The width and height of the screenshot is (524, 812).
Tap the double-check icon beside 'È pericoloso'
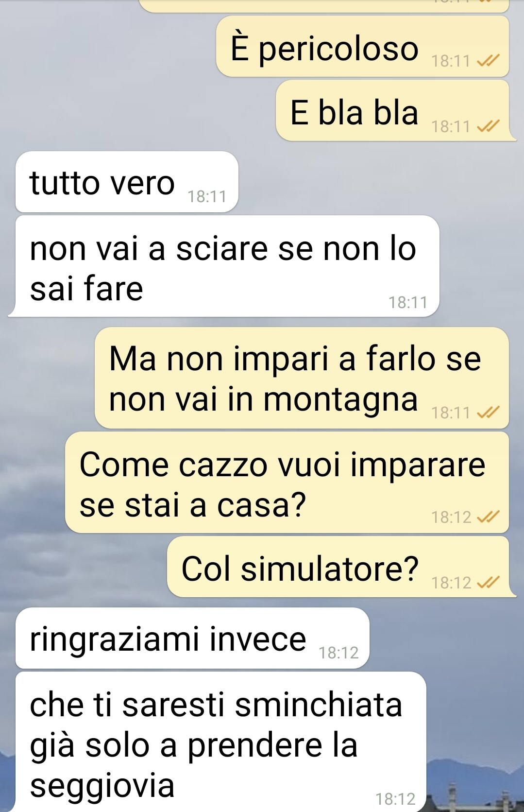click(x=488, y=61)
